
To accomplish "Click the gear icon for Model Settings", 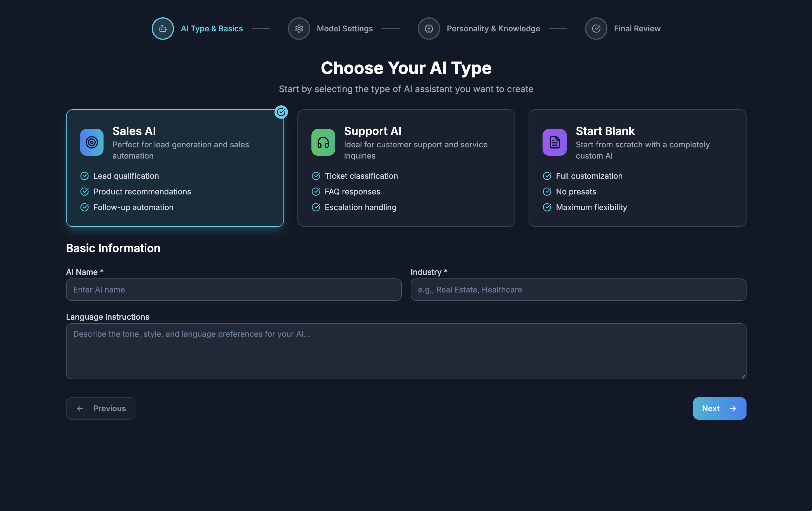I will 299,29.
